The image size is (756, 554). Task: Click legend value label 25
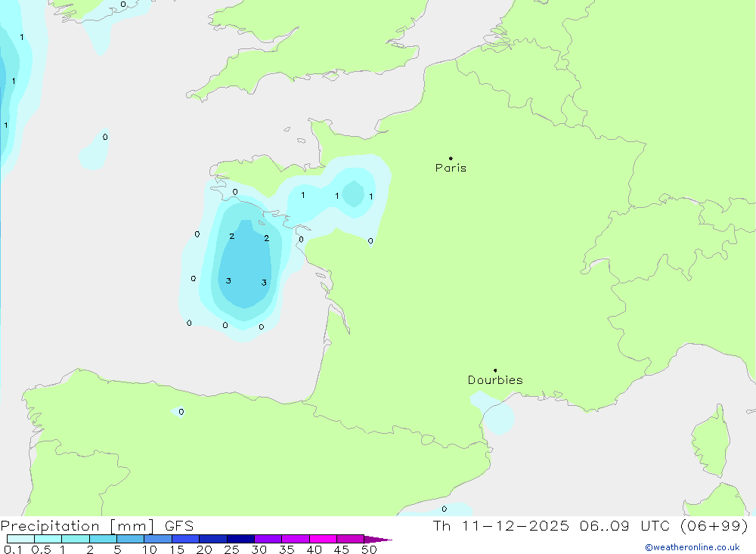pos(232,549)
